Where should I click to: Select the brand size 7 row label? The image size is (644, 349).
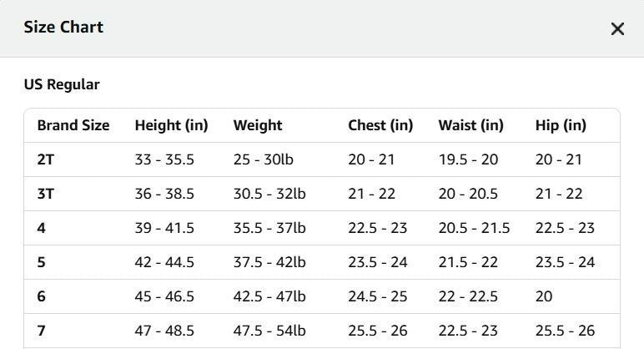pyautogui.click(x=41, y=331)
